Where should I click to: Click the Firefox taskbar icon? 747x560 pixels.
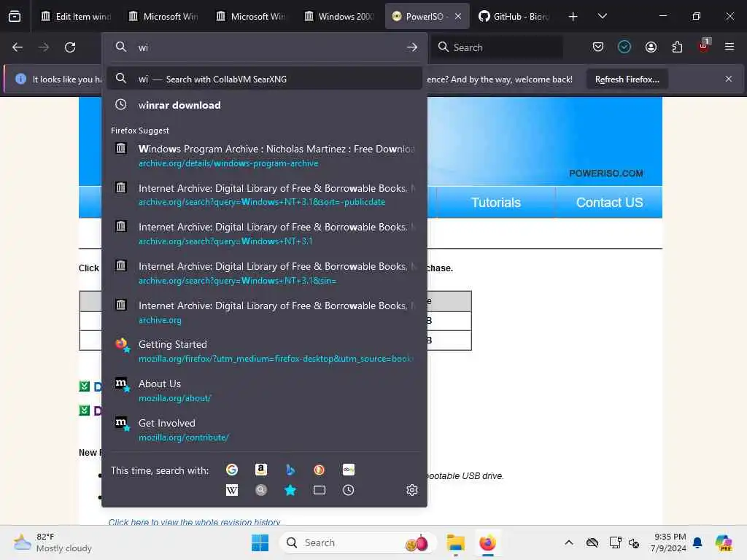tap(487, 542)
